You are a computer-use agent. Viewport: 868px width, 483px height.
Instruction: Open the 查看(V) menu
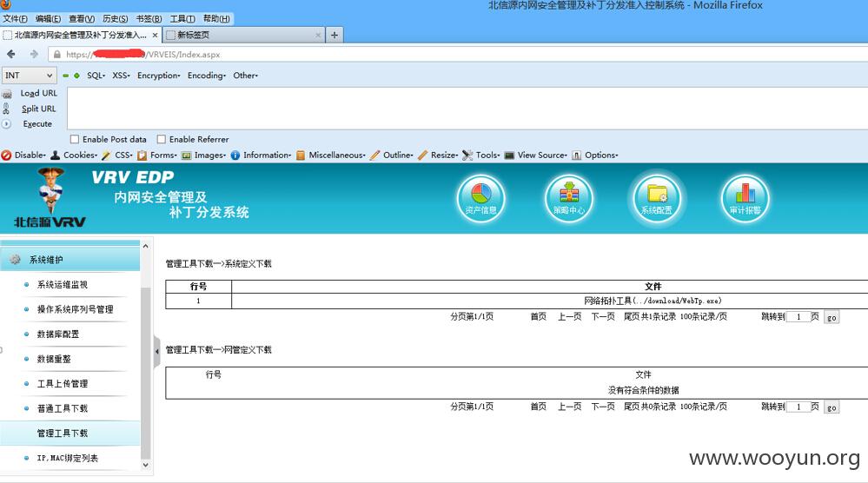[x=82, y=19]
